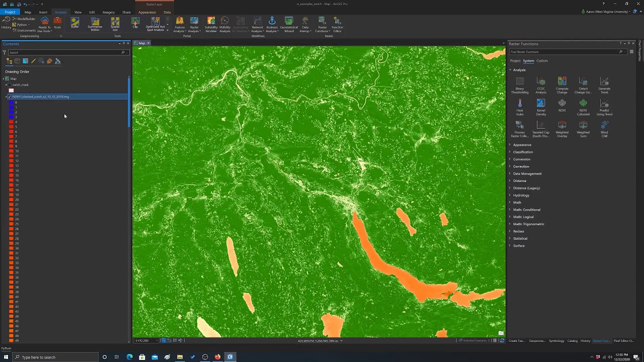The width and height of the screenshot is (644, 362).
Task: Open Binary Thresholding function
Action: point(520,85)
